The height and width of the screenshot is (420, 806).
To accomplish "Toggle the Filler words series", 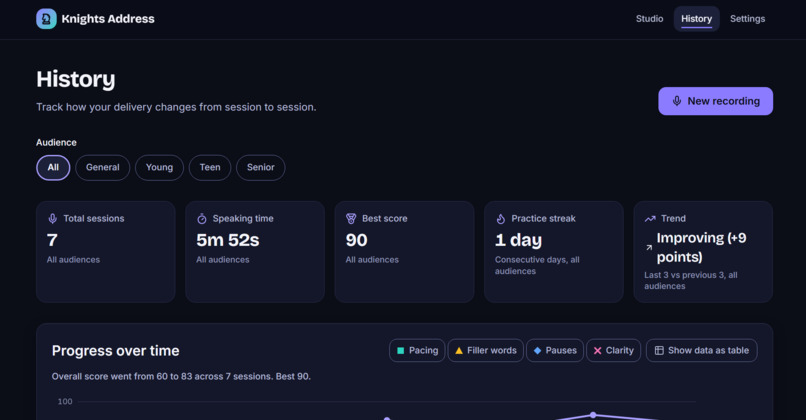I will 486,351.
